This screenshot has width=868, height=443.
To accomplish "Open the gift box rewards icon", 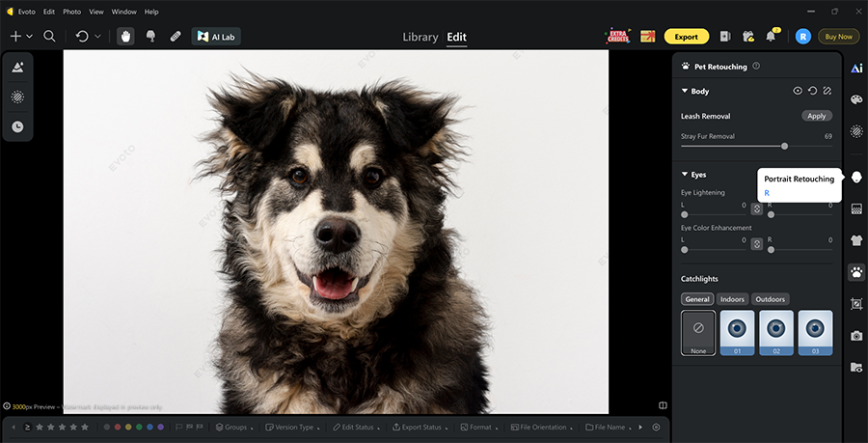I will tap(648, 37).
